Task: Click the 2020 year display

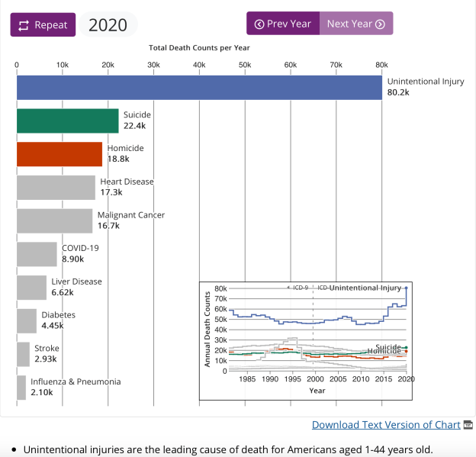Action: click(108, 24)
